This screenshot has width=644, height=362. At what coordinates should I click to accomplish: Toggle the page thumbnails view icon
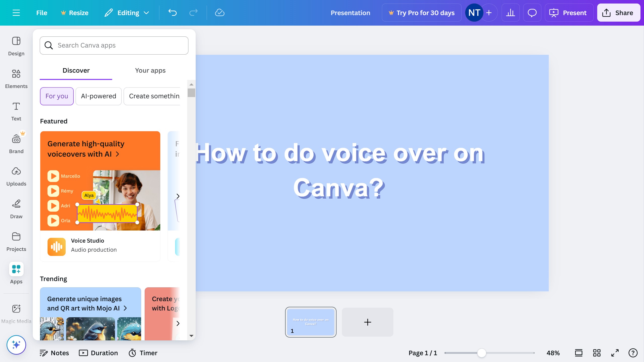(x=579, y=353)
